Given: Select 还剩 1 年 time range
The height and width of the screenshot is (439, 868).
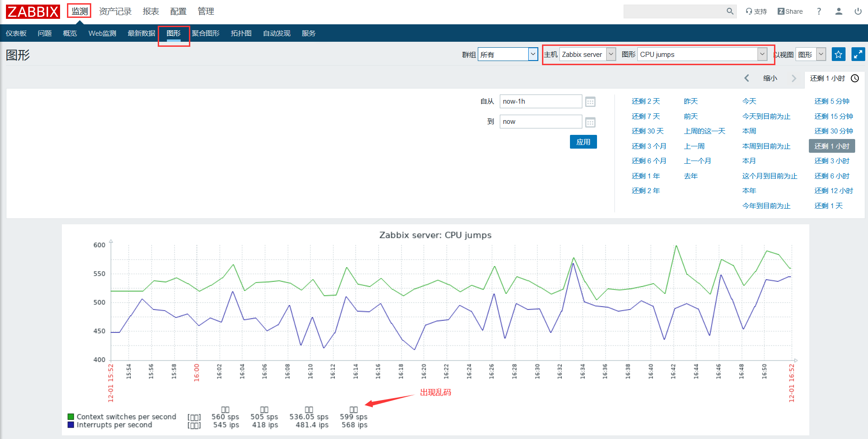Looking at the screenshot, I should [646, 176].
